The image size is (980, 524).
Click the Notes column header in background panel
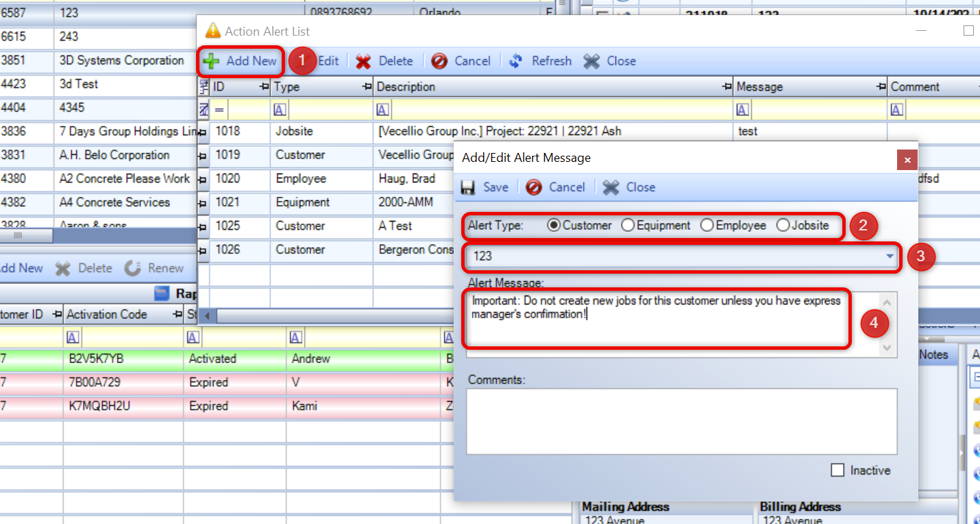click(933, 355)
